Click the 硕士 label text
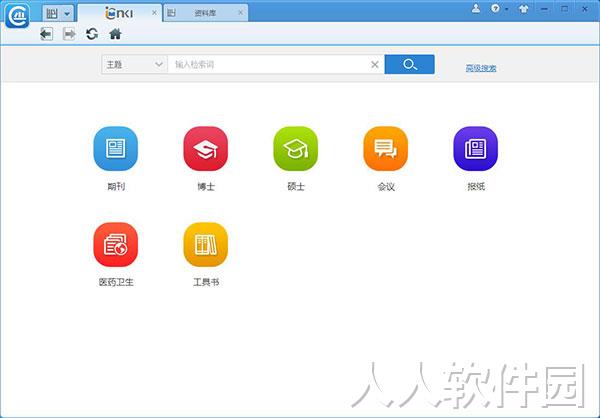Image resolution: width=600 pixels, height=418 pixels. [x=295, y=186]
